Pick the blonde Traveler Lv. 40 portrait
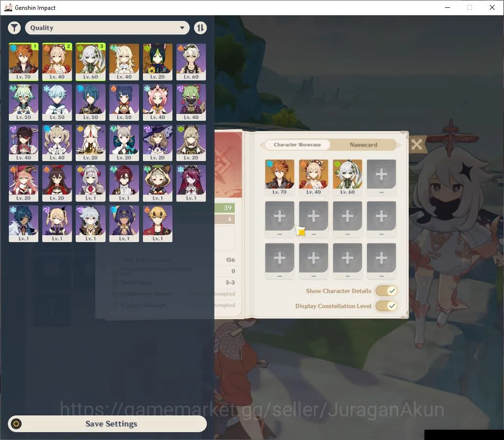The image size is (504, 440). (124, 62)
